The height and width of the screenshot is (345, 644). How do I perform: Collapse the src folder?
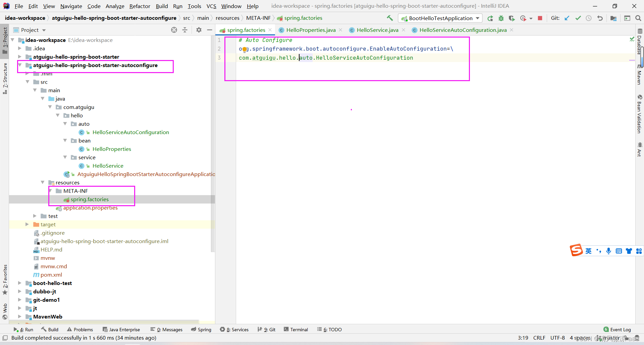pyautogui.click(x=27, y=82)
